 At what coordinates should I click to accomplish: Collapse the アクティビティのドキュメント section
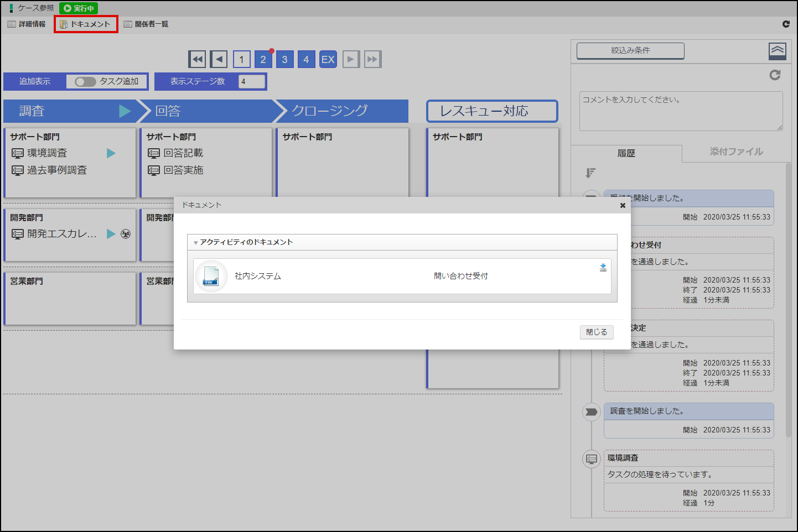tap(196, 243)
